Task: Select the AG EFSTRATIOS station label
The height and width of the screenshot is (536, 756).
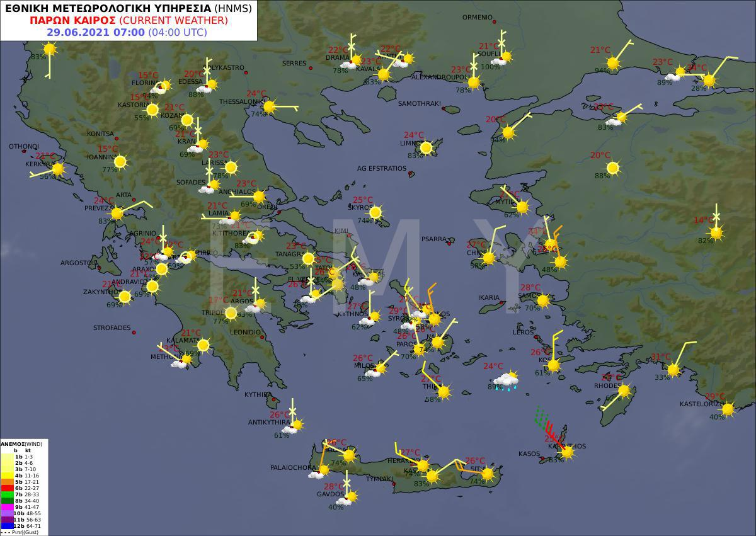Action: coord(382,169)
